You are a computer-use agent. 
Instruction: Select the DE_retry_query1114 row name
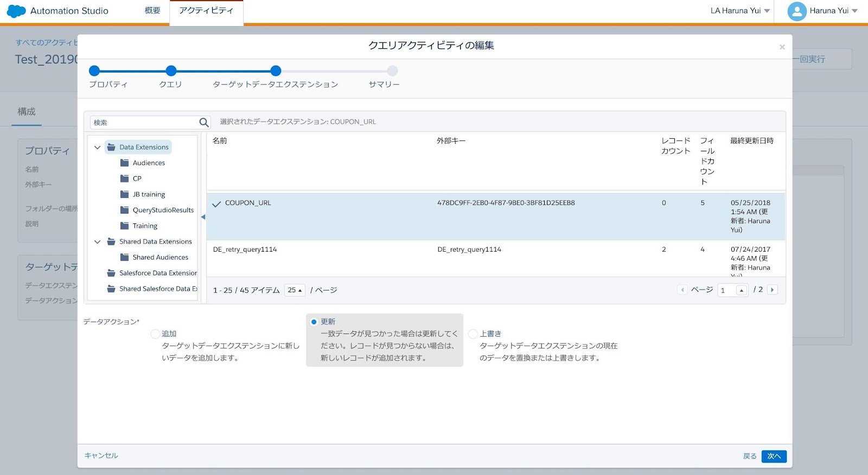tap(245, 249)
